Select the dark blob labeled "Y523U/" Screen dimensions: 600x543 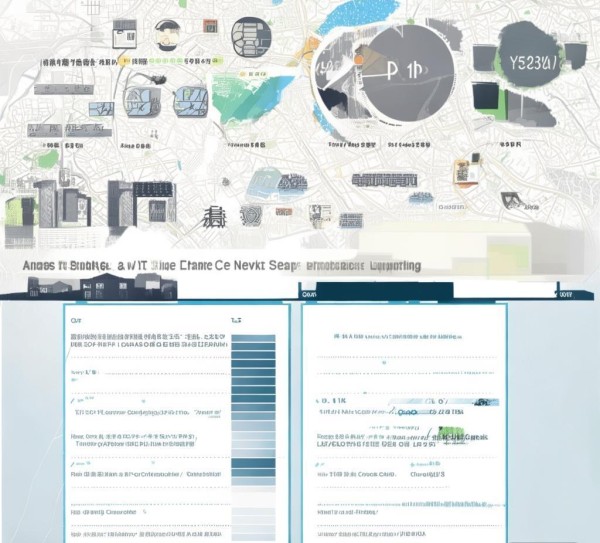coord(531,54)
